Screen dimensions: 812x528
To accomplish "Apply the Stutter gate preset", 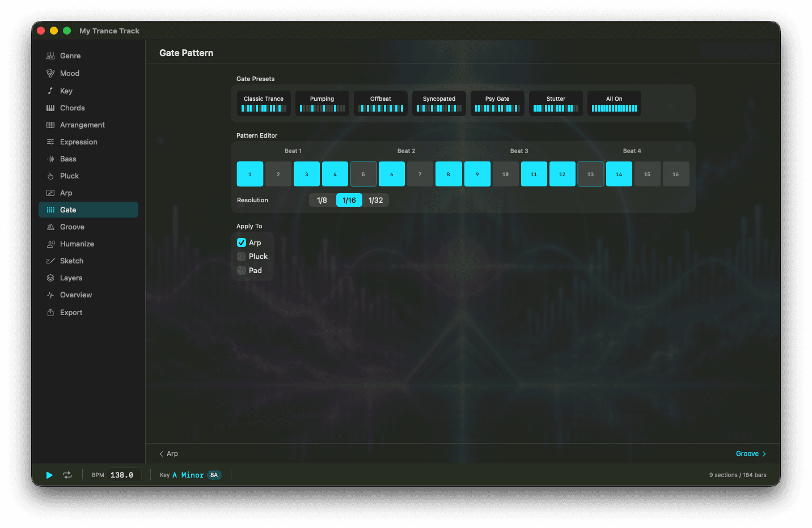I will [556, 104].
